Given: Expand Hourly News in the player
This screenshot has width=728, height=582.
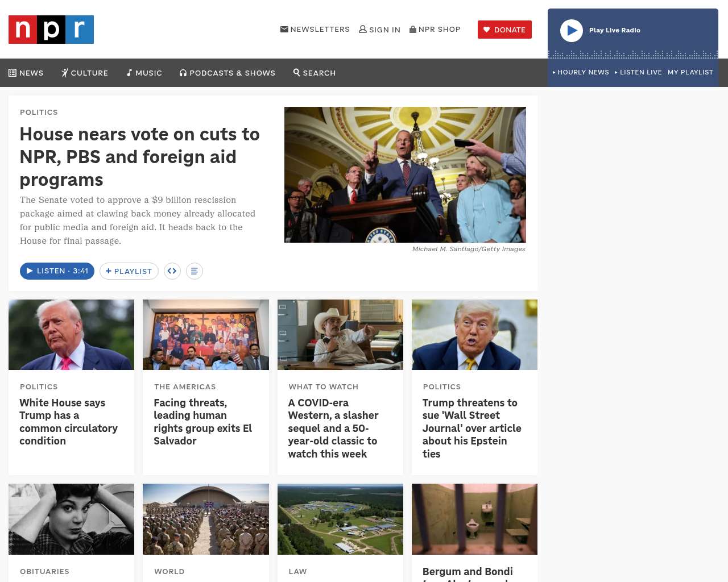Looking at the screenshot, I should 581,72.
